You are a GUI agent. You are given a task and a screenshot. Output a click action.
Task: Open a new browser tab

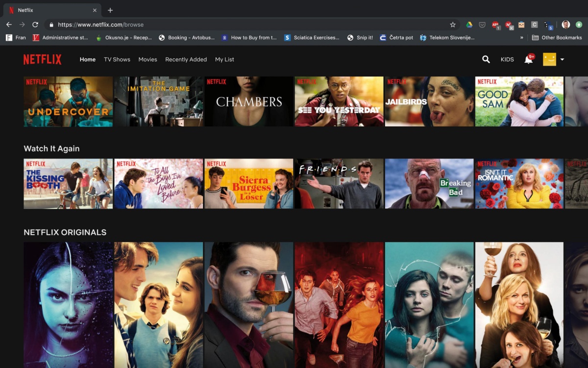coord(110,10)
